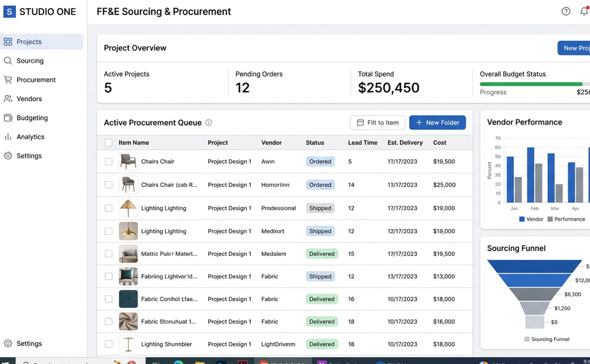Click the Delivered badge for Lighting Shumbler
The height and width of the screenshot is (364, 590).
322,344
